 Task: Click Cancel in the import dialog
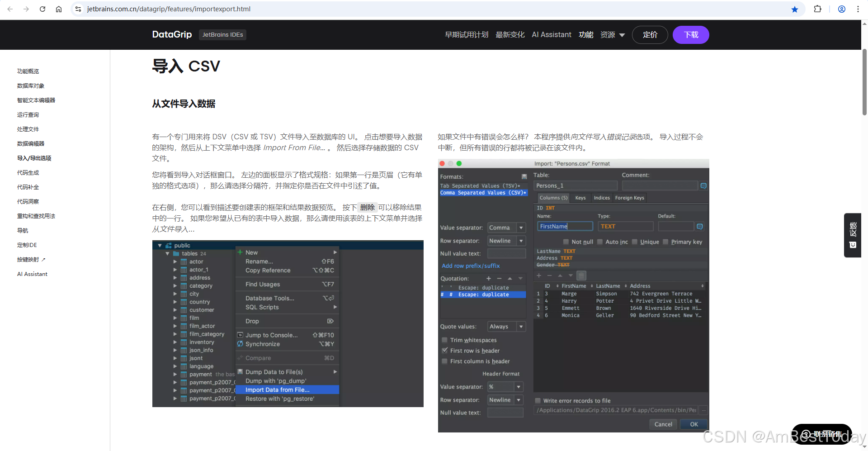pos(663,424)
